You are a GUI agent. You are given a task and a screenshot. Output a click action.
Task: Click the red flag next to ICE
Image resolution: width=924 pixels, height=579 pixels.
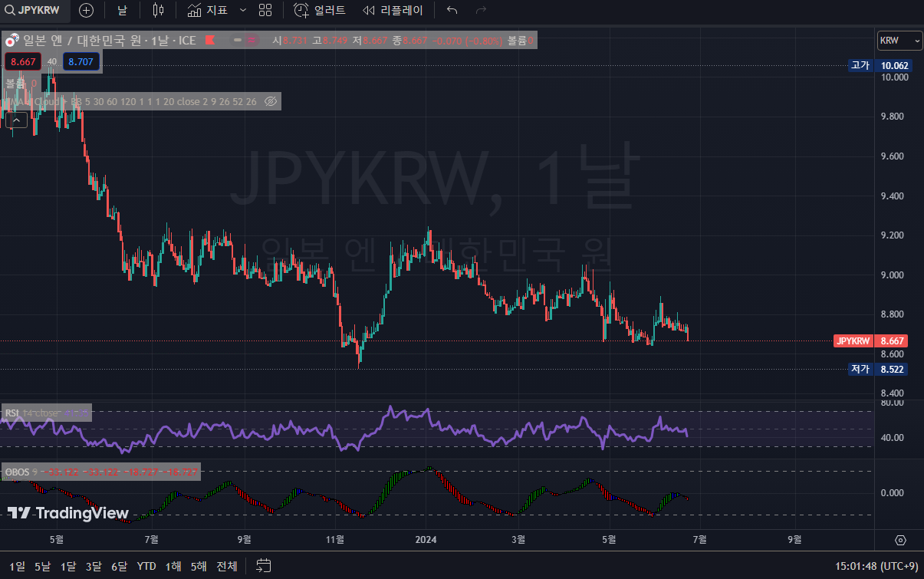click(210, 40)
